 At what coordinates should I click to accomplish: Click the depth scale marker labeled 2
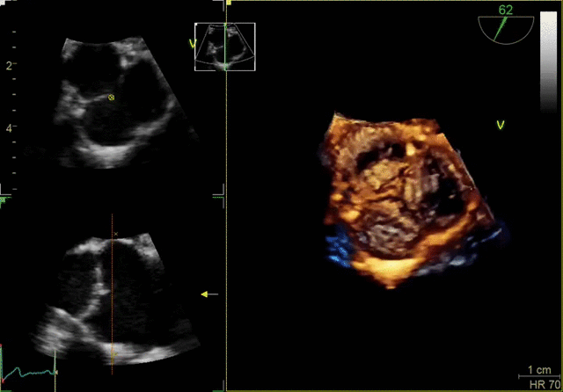9,66
